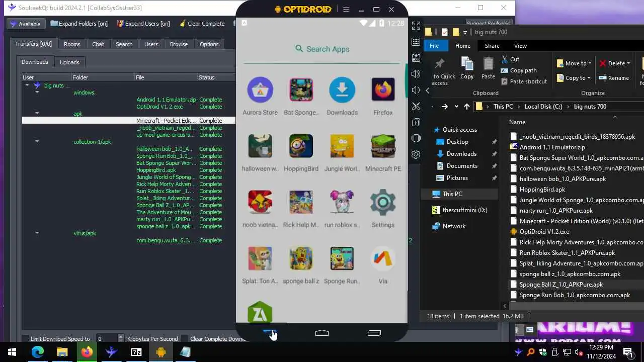Screen dimensions: 644x362
Task: Collapse the collection 1/apk folder node
Action: tap(37, 142)
